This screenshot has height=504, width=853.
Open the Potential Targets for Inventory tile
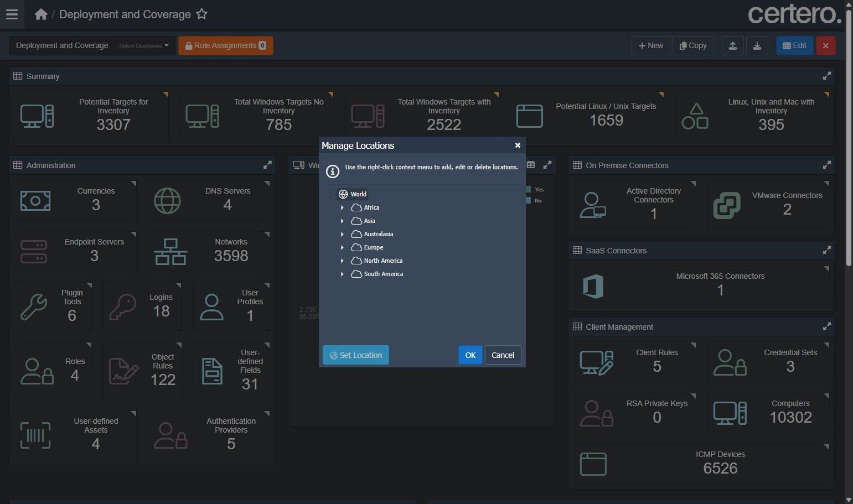click(91, 116)
